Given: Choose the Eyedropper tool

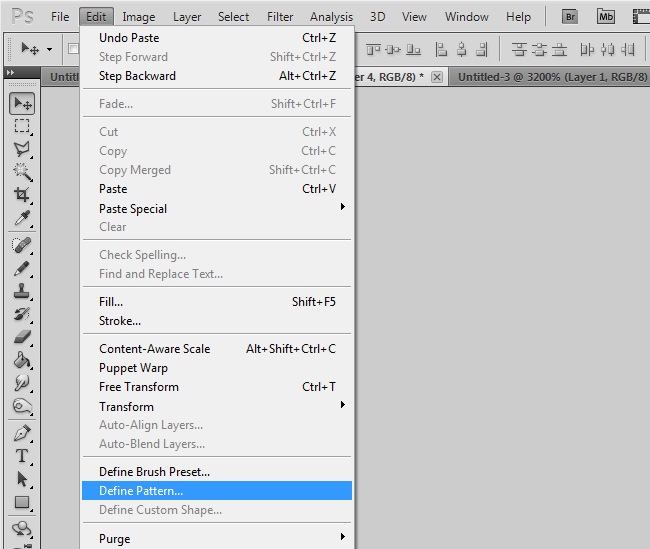Looking at the screenshot, I should pyautogui.click(x=22, y=218).
